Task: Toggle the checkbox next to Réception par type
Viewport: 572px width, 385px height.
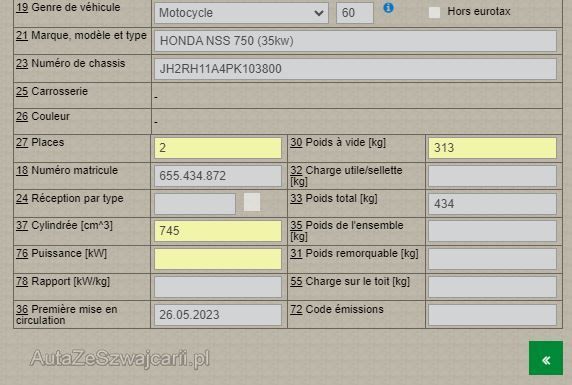Action: (x=252, y=202)
